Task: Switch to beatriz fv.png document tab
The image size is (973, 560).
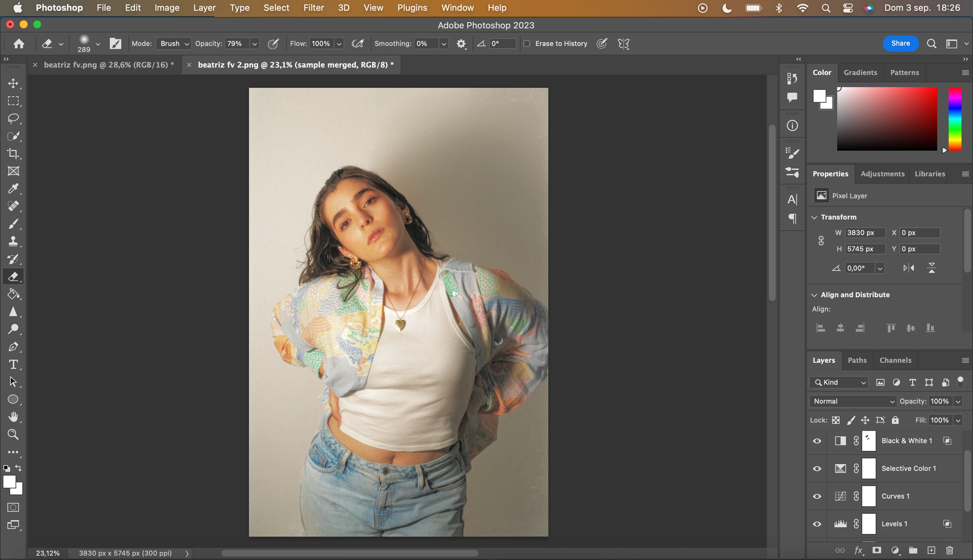Action: 108,65
